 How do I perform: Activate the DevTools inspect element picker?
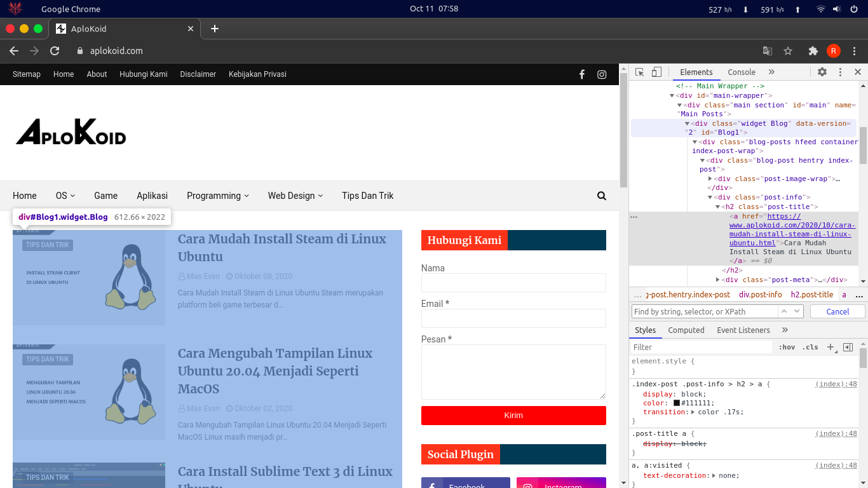click(640, 72)
